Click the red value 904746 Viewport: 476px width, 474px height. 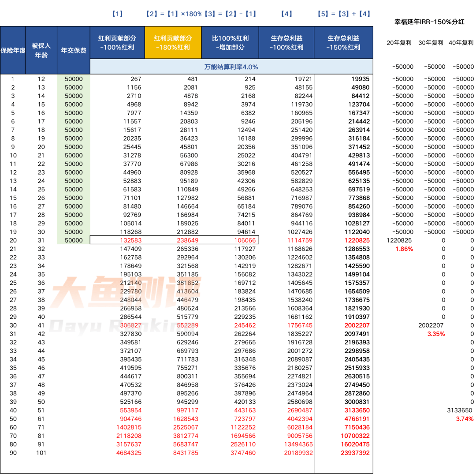(x=131, y=419)
